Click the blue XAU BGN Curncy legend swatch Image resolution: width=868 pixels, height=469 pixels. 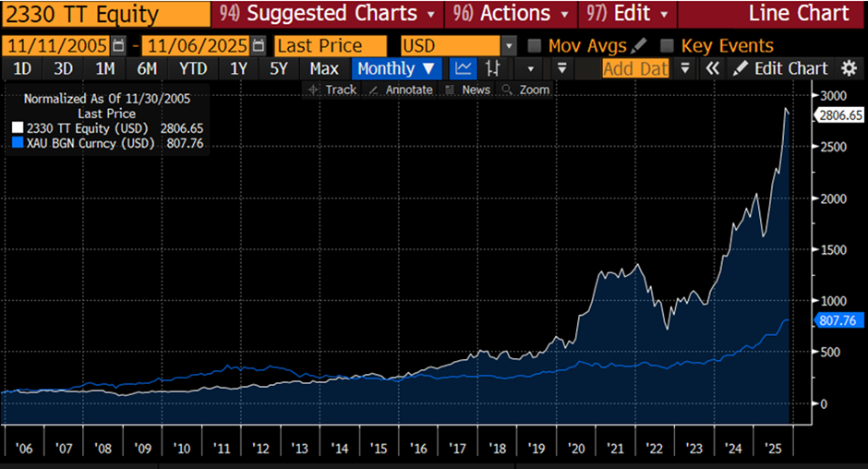(17, 143)
